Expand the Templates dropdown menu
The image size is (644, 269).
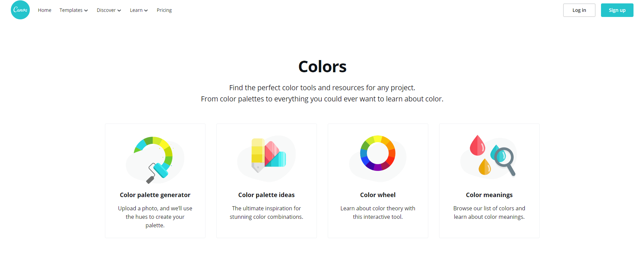point(73,10)
